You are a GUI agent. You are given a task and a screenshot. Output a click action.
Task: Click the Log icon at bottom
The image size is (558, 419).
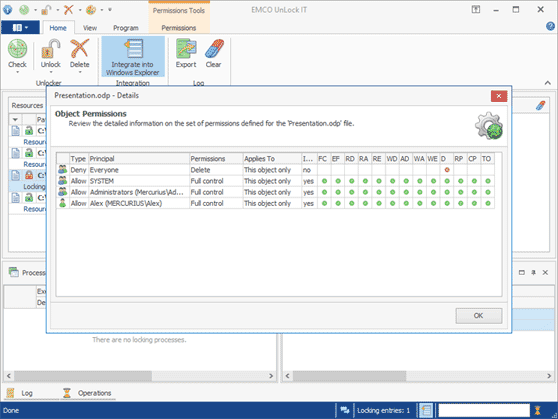(10, 393)
